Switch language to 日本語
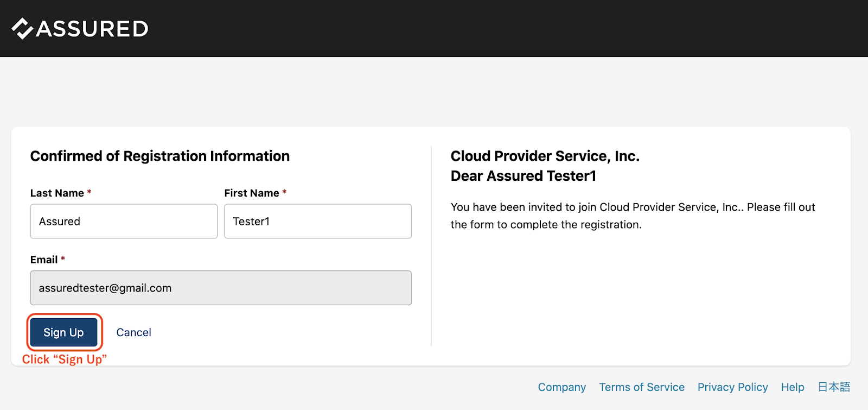 click(834, 387)
